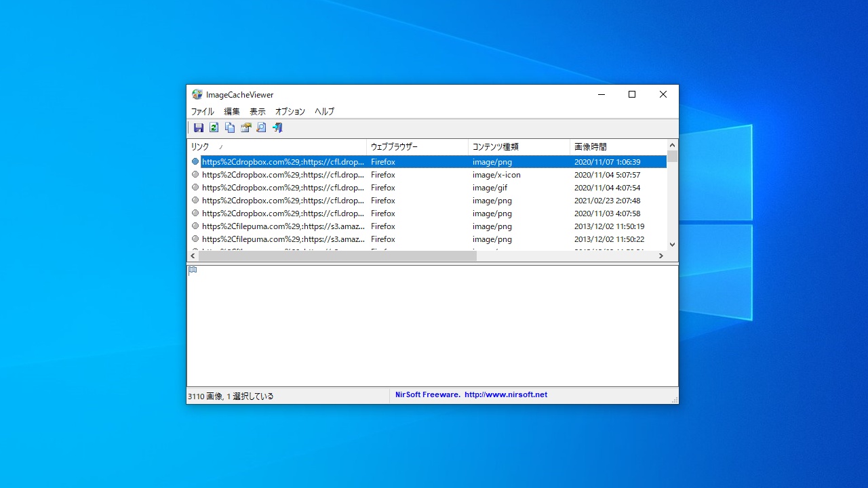Click the green Refresh toolbar icon
Viewport: 868px width, 488px height.
(x=214, y=127)
